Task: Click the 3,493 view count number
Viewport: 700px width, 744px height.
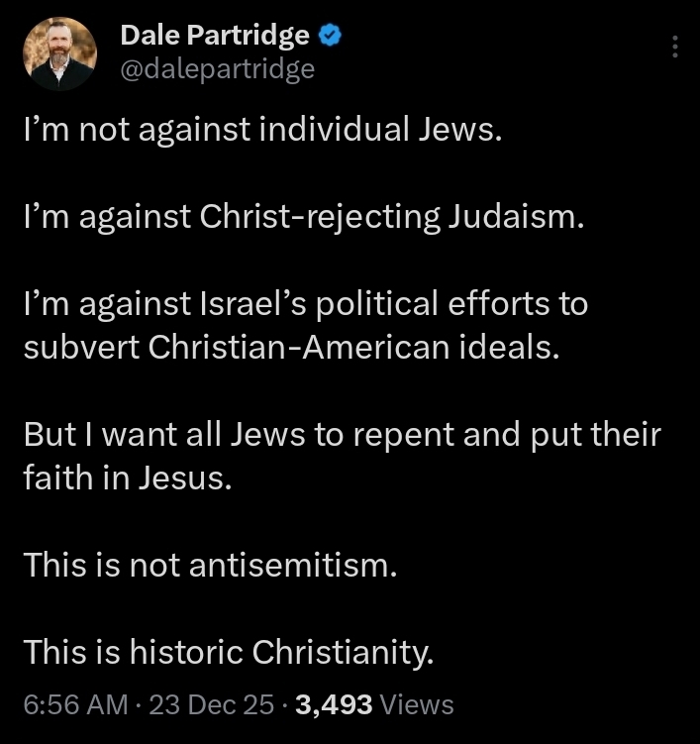Action: click(x=334, y=704)
